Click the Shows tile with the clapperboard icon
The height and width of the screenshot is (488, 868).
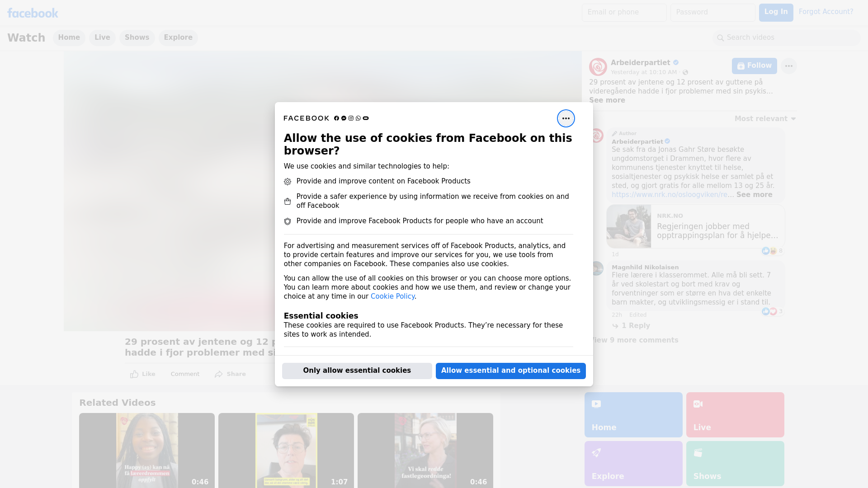pos(735,464)
